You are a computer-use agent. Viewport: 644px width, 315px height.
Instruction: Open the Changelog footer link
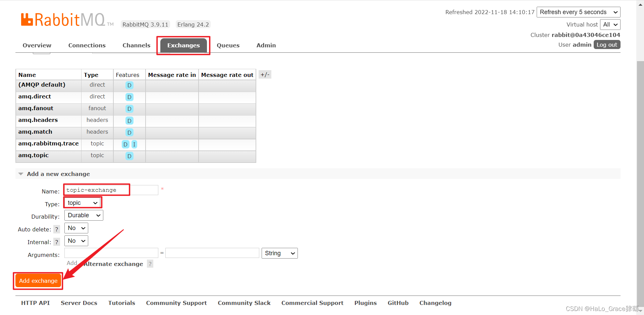point(435,303)
